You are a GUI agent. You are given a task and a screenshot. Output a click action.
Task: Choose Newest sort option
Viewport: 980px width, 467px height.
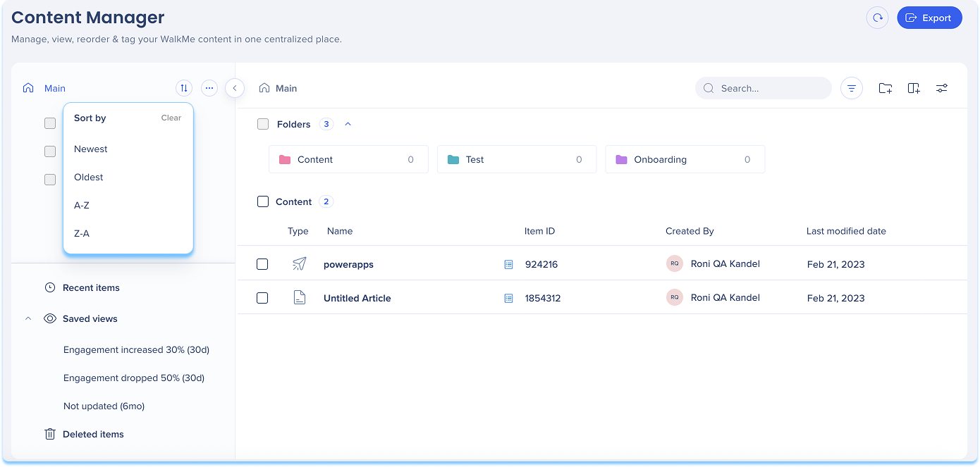(91, 149)
